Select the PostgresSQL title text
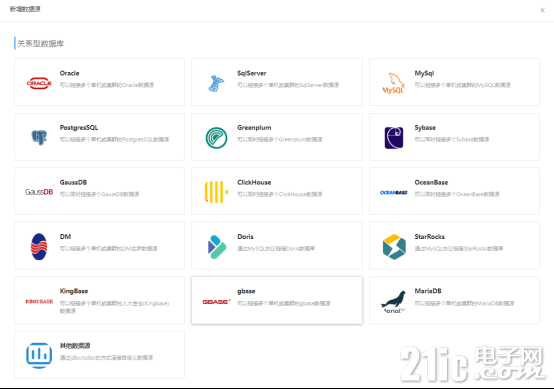Image resolution: width=554 pixels, height=389 pixels. (x=79, y=128)
